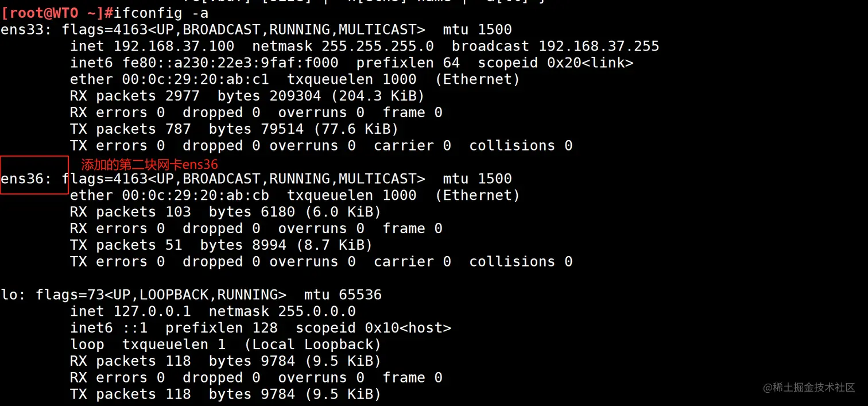Viewport: 868px width, 406px height.
Task: Click the MAC address 00:0c:29:20:ab:c1
Action: point(195,79)
